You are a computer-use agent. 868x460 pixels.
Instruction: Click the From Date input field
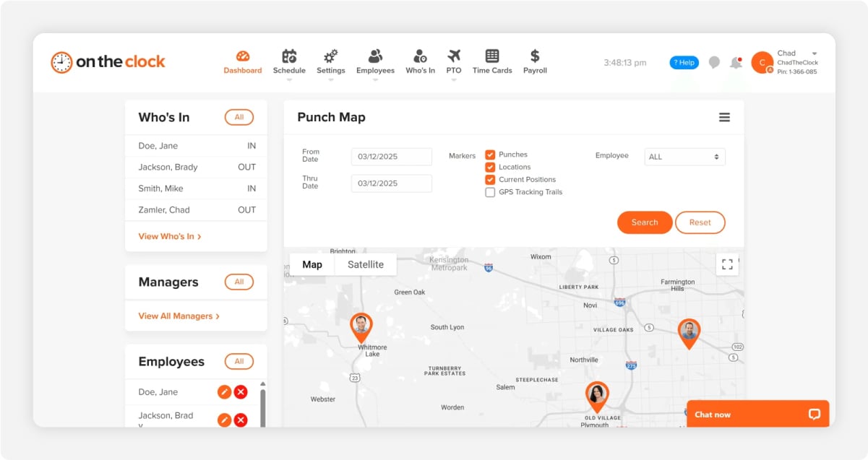392,157
